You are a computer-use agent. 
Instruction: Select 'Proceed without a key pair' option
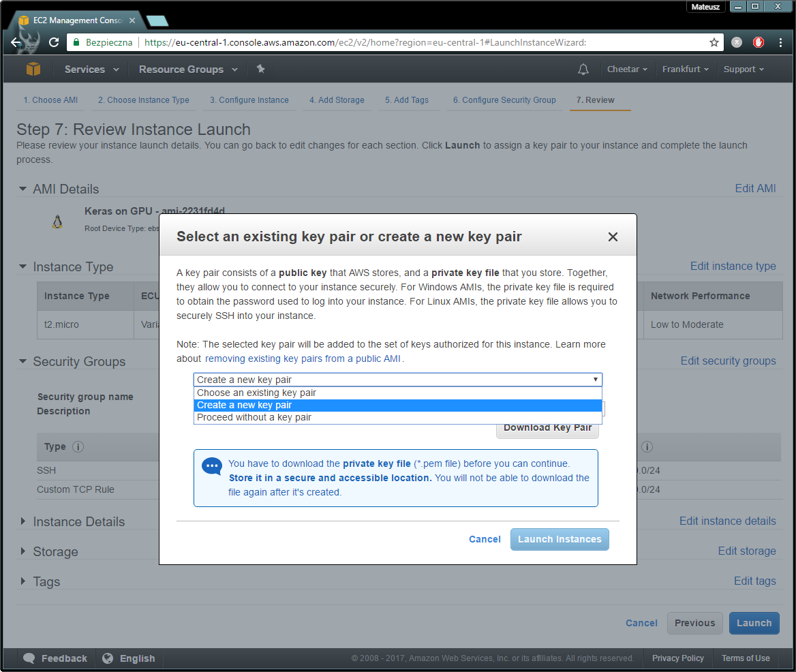(x=397, y=417)
